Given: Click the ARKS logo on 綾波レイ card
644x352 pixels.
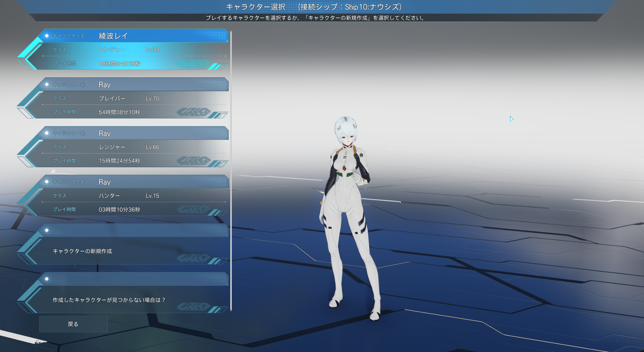Looking at the screenshot, I should 194,63.
